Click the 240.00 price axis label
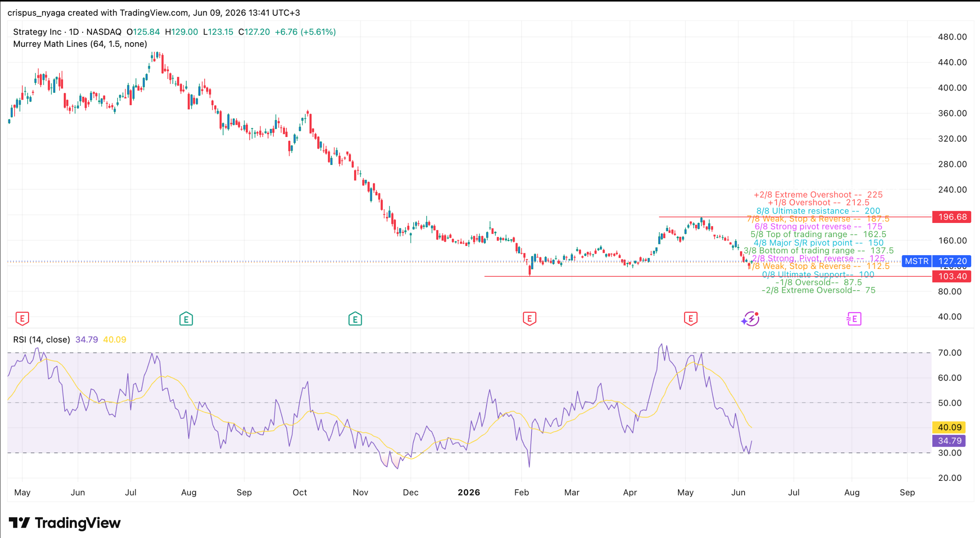This screenshot has width=980, height=538. (952, 190)
